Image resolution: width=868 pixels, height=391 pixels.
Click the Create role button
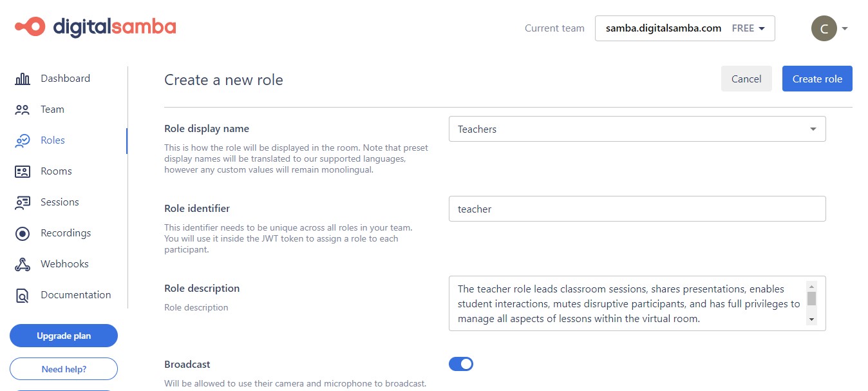pos(817,78)
